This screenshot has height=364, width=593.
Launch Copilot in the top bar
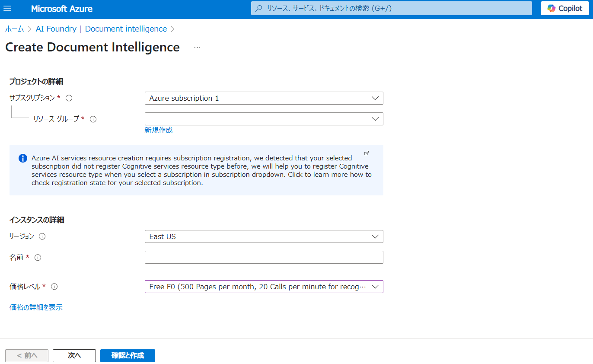(x=564, y=8)
